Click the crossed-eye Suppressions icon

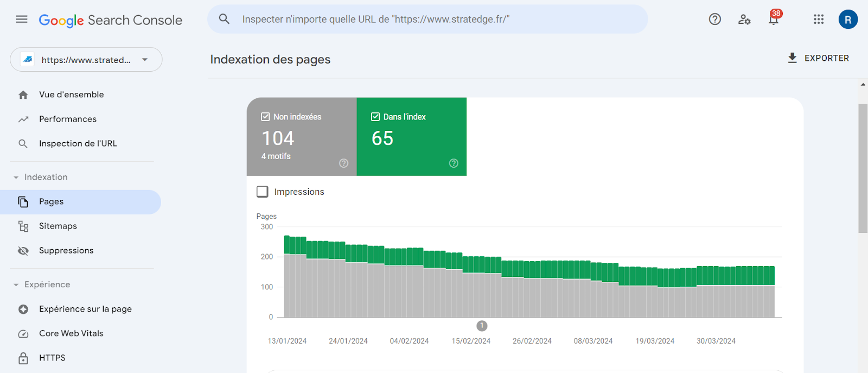click(x=23, y=251)
